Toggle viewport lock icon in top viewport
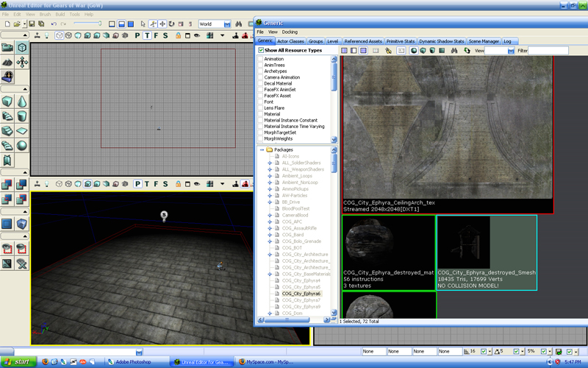This screenshot has width=588, height=368. point(178,35)
